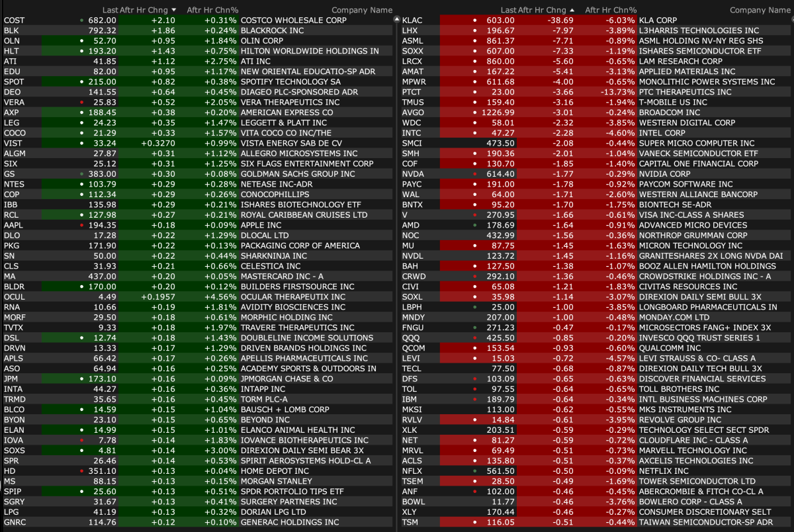Screen dimensions: 794x532
Task: Click ascending sort arrow in right losers header
Action: coord(572,10)
